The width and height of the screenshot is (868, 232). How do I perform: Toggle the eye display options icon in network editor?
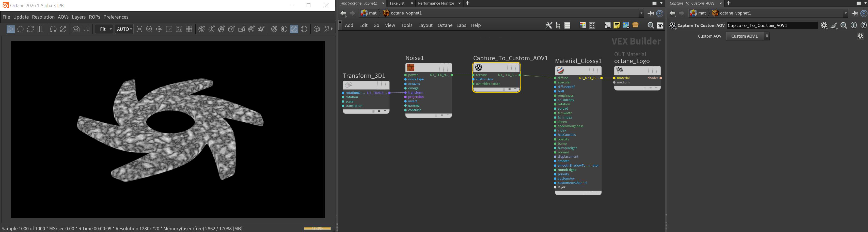click(x=660, y=26)
